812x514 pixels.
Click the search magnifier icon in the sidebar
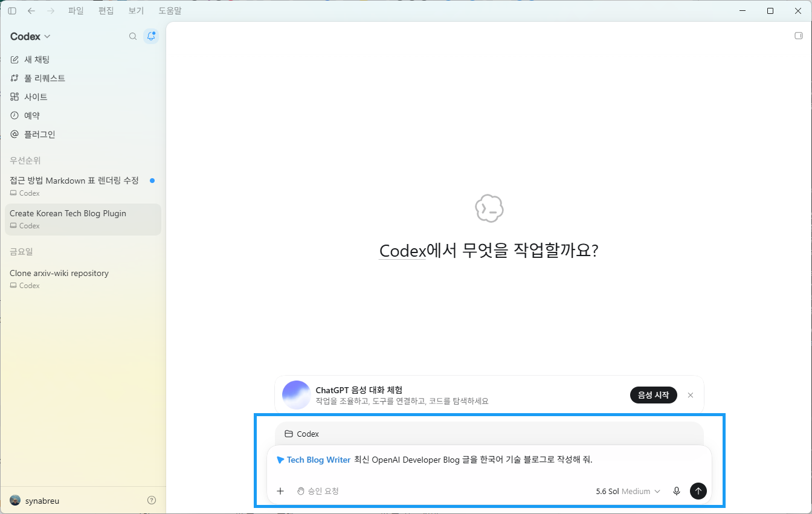pos(133,36)
